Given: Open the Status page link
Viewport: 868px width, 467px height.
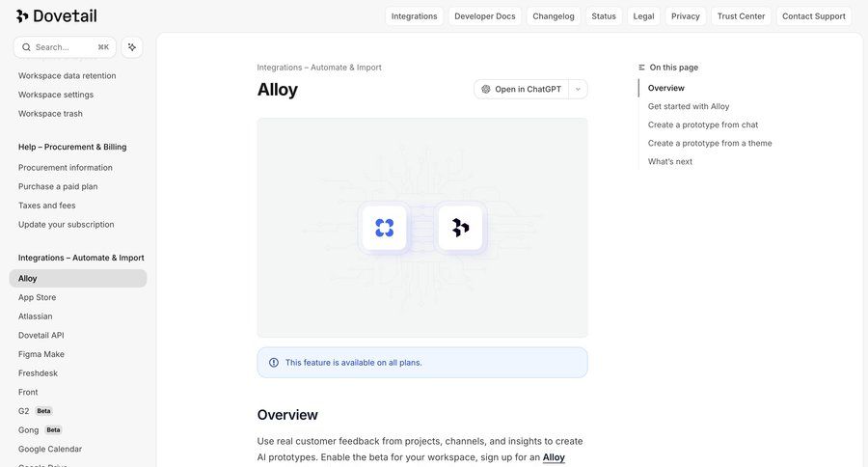Looking at the screenshot, I should [604, 16].
